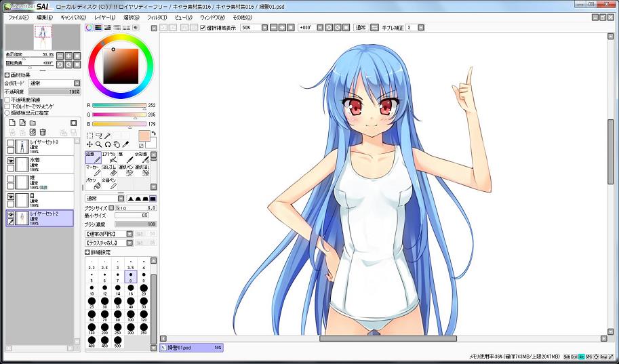Image resolution: width=619 pixels, height=364 pixels.
Task: Select the Marker (マーカー) tool
Action: 93,170
